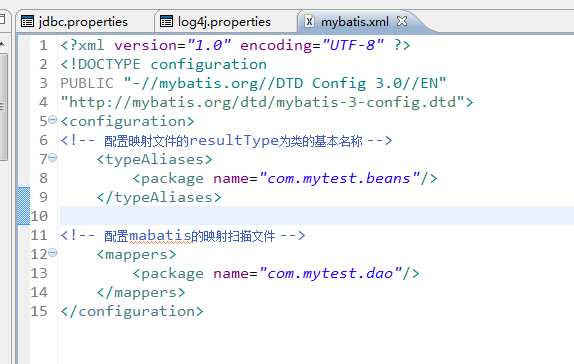Click the left panel vertical scrollbar
Screen dimensions: 574x364
[x=3, y=106]
